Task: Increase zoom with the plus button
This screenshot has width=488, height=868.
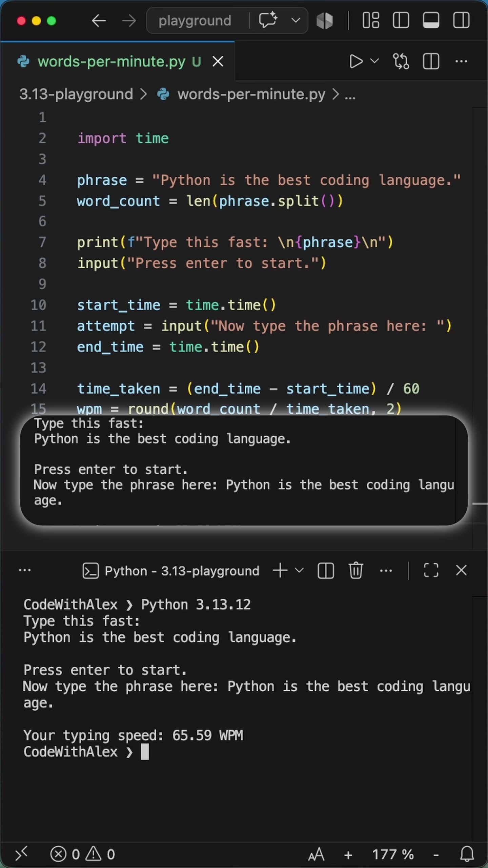Action: click(348, 855)
